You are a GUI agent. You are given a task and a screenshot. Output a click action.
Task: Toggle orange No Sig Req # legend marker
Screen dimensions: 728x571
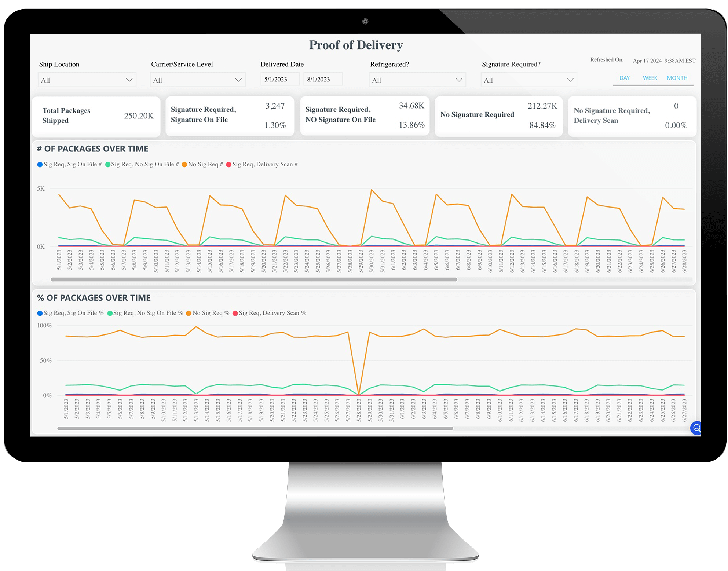point(184,165)
